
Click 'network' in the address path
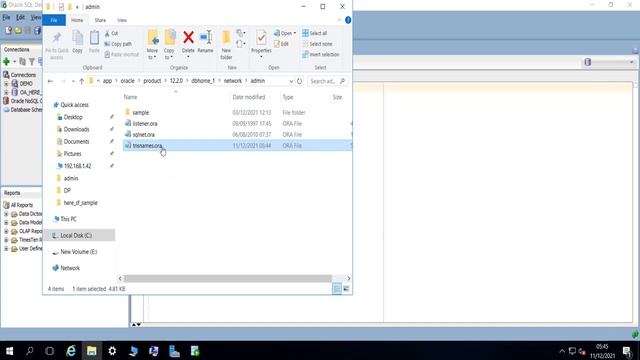[x=233, y=81]
